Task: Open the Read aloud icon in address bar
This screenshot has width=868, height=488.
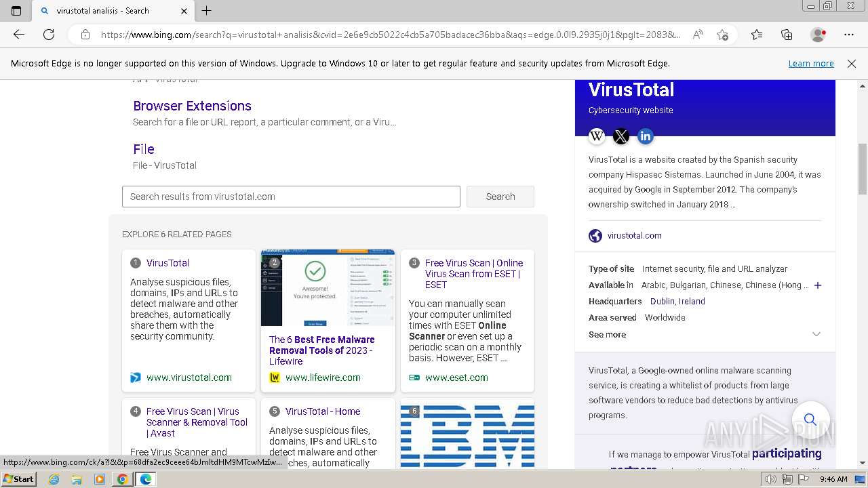Action: 698,35
